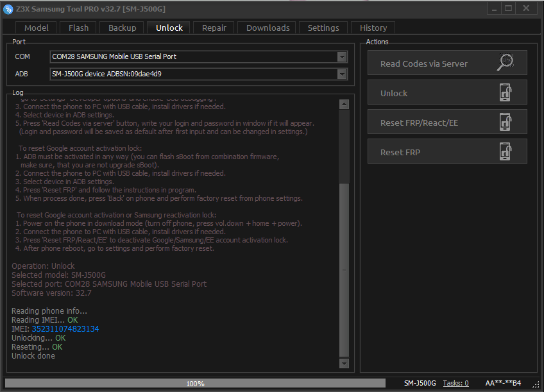Screen dimensions: 544x392
Task: Click 'Operation: Unlock' log line
Action: click(43, 266)
